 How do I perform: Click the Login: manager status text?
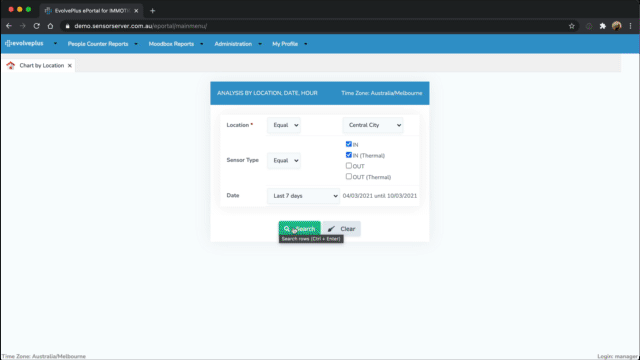click(x=617, y=356)
